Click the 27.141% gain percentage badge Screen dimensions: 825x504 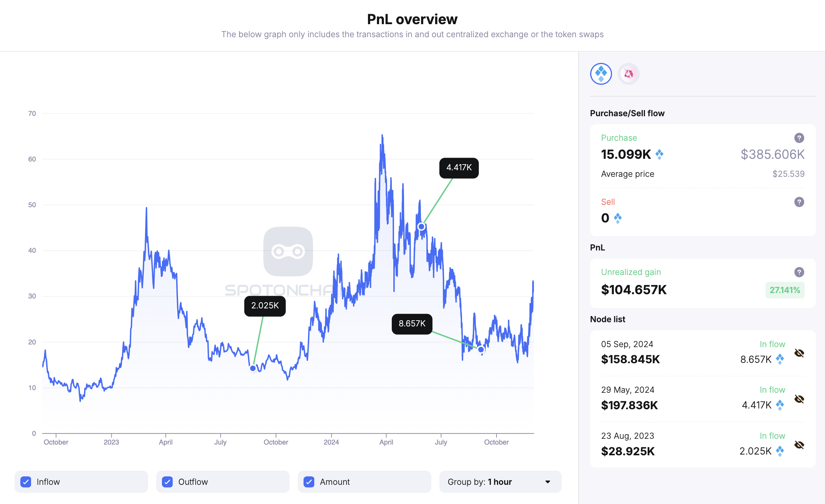click(785, 290)
